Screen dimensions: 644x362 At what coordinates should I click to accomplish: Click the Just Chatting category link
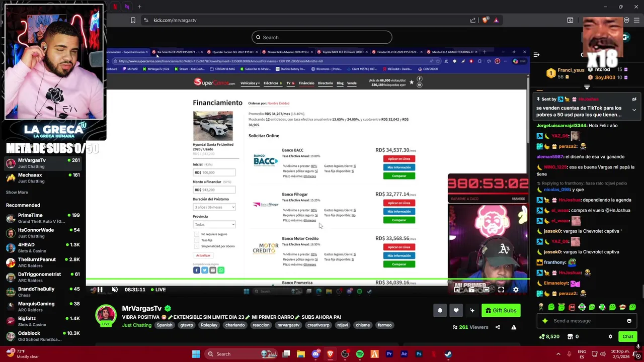coord(136,325)
